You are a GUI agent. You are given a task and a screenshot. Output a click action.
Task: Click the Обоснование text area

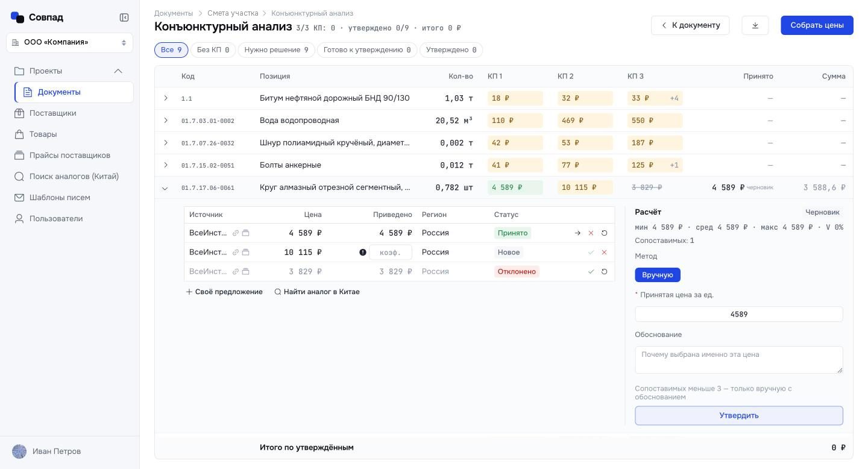tap(739, 359)
